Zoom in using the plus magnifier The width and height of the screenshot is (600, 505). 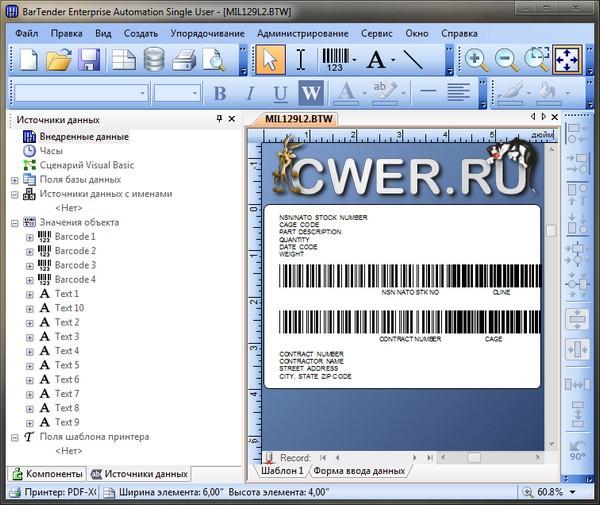coord(476,60)
